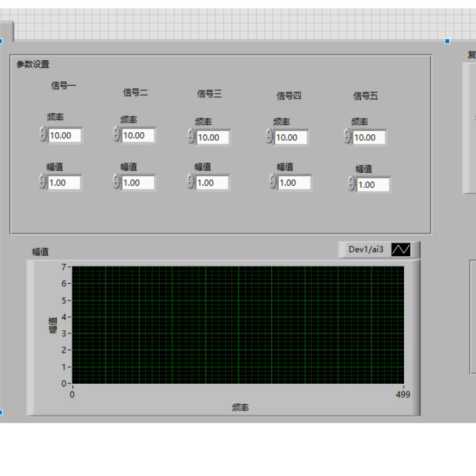Click the y-axis maximum value 7

pos(64,267)
